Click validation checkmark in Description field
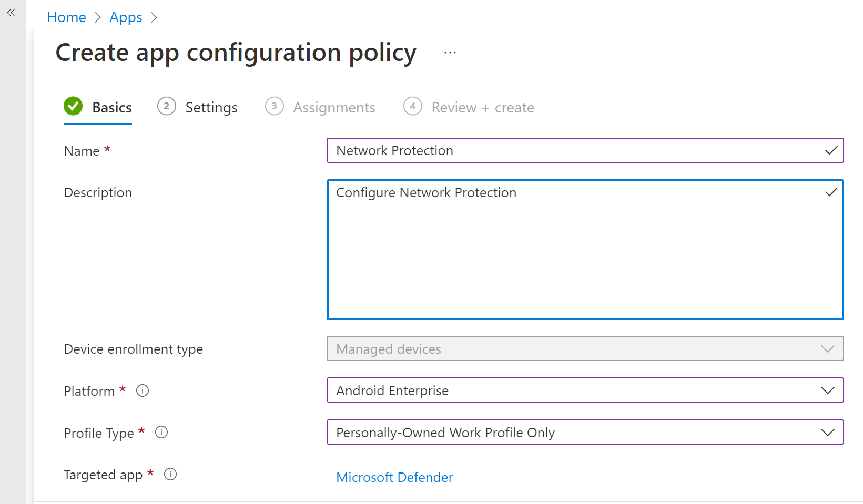863x504 pixels. coord(831,192)
